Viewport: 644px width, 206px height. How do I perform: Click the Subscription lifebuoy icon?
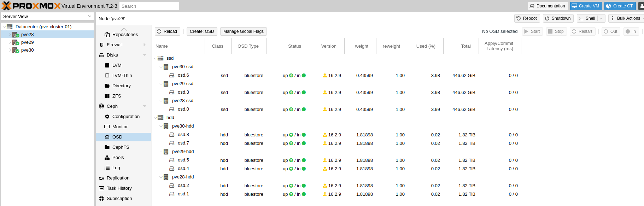pyautogui.click(x=101, y=199)
